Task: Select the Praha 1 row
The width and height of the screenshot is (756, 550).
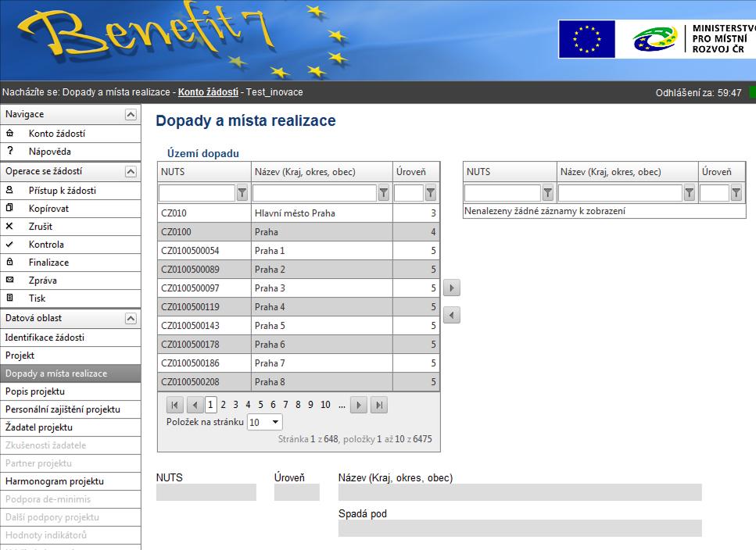Action: point(299,251)
